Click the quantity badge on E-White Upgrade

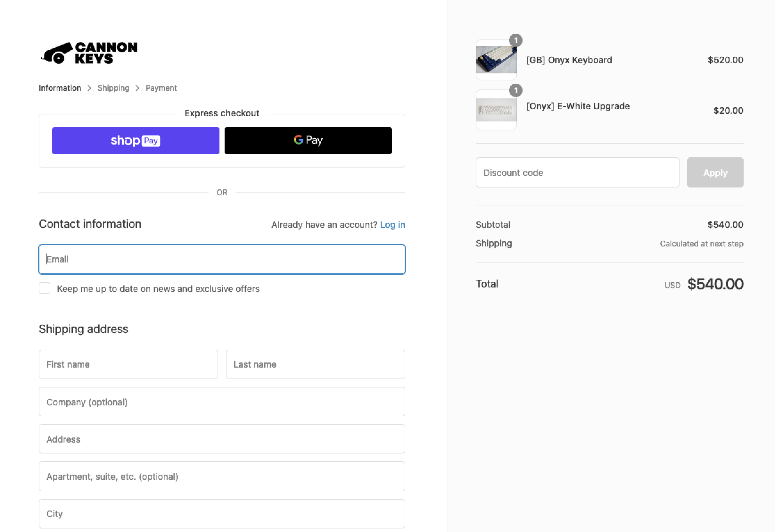515,90
